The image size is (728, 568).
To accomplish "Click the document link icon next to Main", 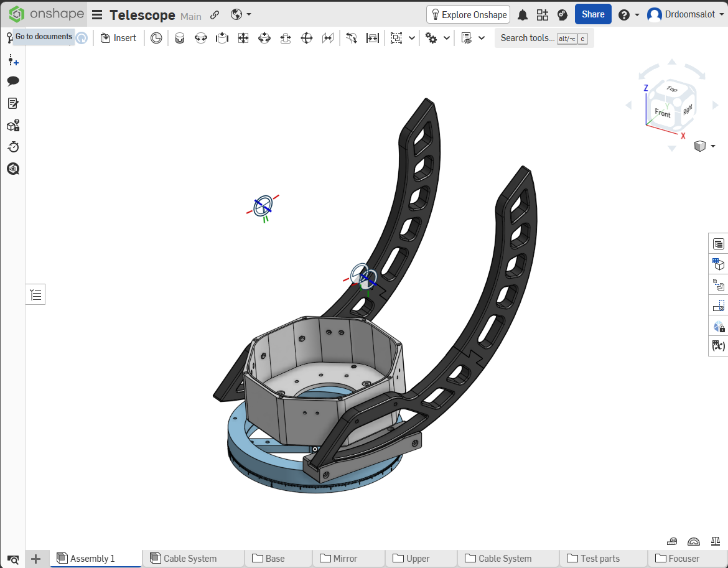I will pos(215,15).
